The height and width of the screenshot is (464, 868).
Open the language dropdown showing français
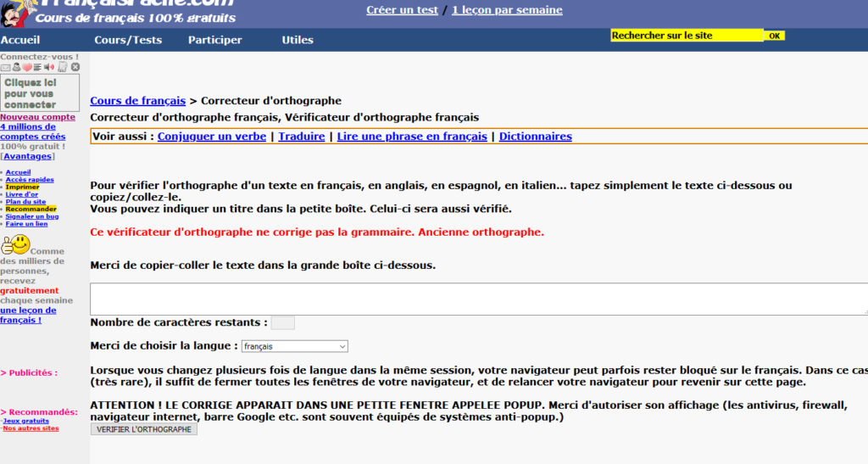pos(294,347)
